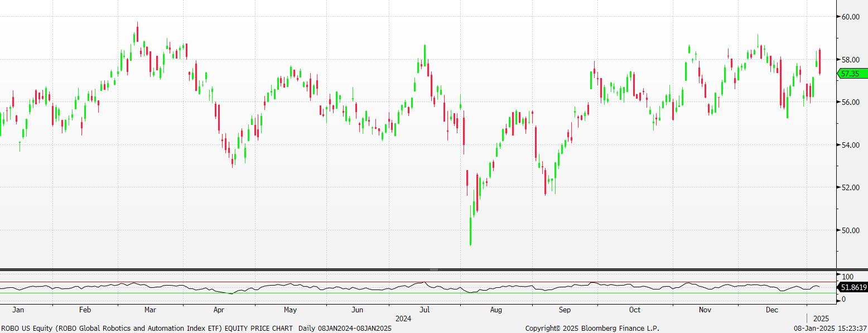Click the 100 label on the RSI axis
The width and height of the screenshot is (868, 333).
tap(847, 277)
